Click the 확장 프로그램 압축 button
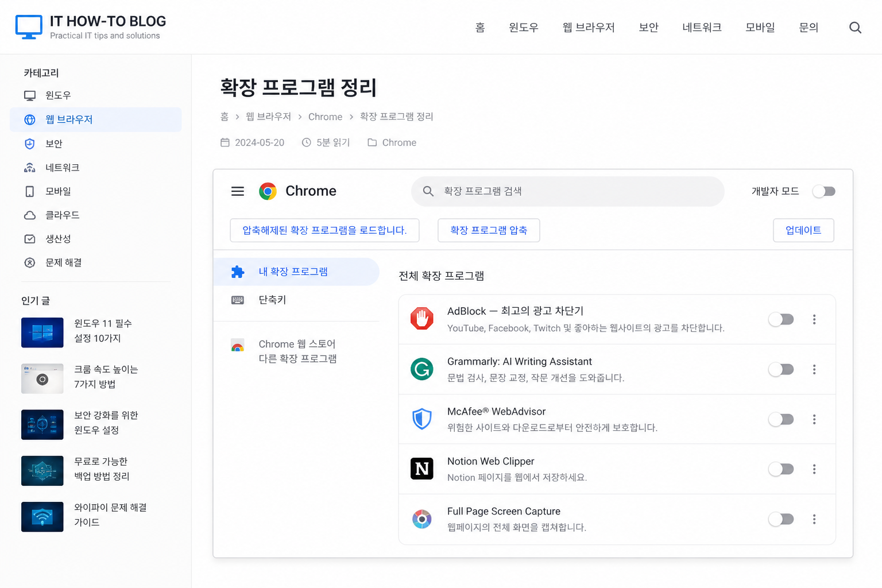 [489, 230]
